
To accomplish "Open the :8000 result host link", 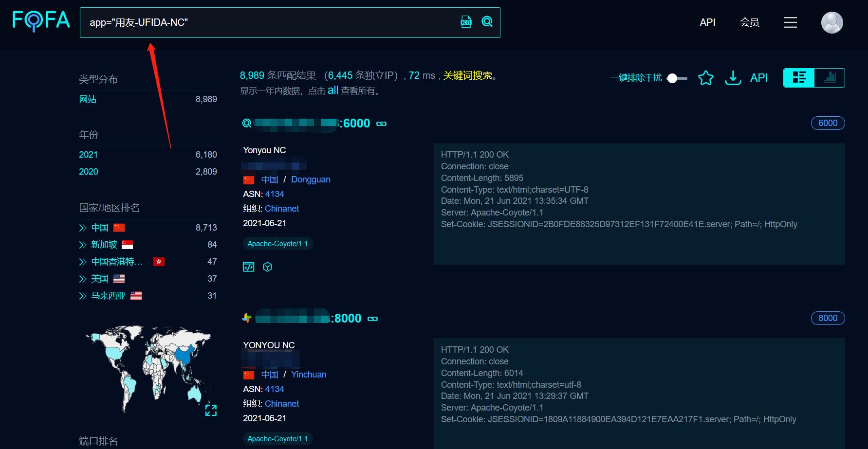I will tap(308, 318).
